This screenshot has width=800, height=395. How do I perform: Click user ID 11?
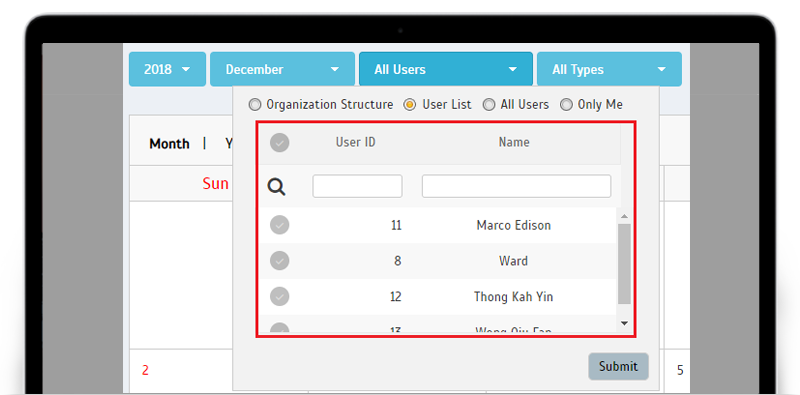[396, 225]
